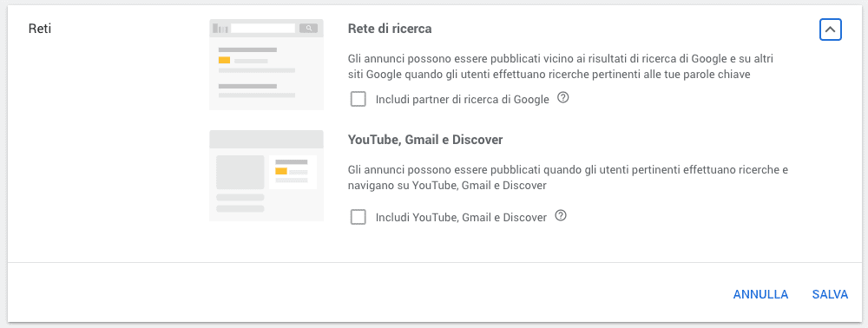Click description starting 'Gli annunci possono essere pubblicati vicino'
Viewport: 868px width, 328px height.
(x=561, y=67)
